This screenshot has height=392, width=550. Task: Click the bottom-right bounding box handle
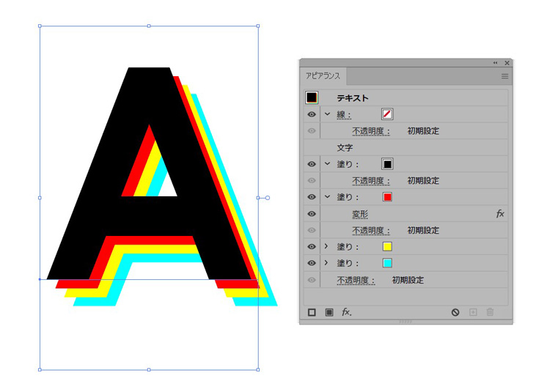click(x=258, y=369)
